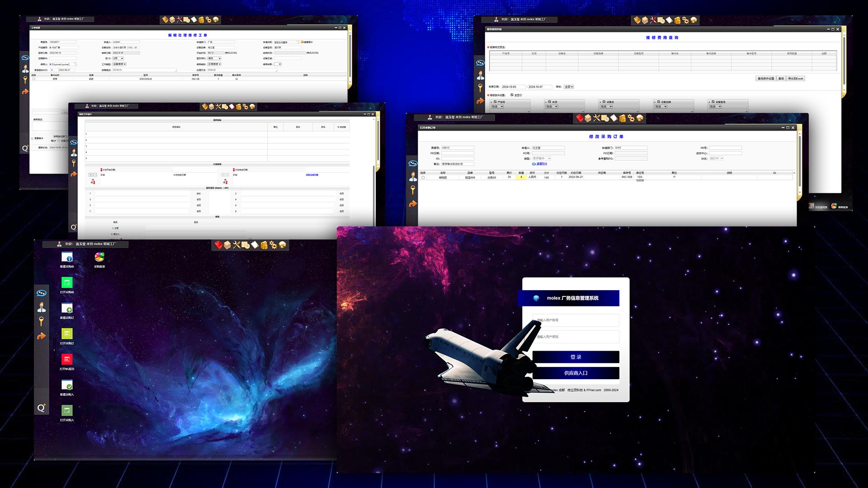Screen dimensions: 868x488
Task: Tick the 选择 row checkbox in purchase order table
Action: coord(423,178)
